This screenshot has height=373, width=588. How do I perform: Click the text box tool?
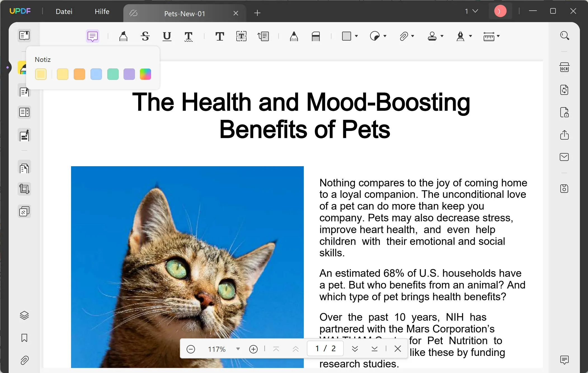coord(241,36)
